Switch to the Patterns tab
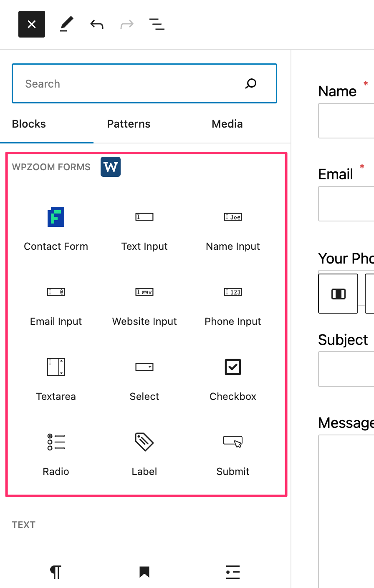This screenshot has height=588, width=374. (129, 124)
